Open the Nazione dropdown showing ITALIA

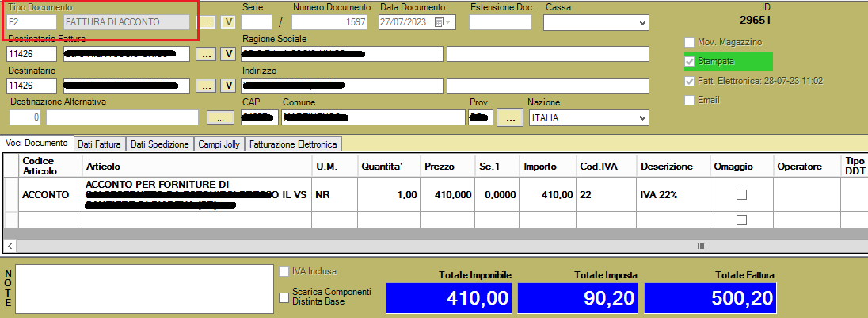[641, 117]
